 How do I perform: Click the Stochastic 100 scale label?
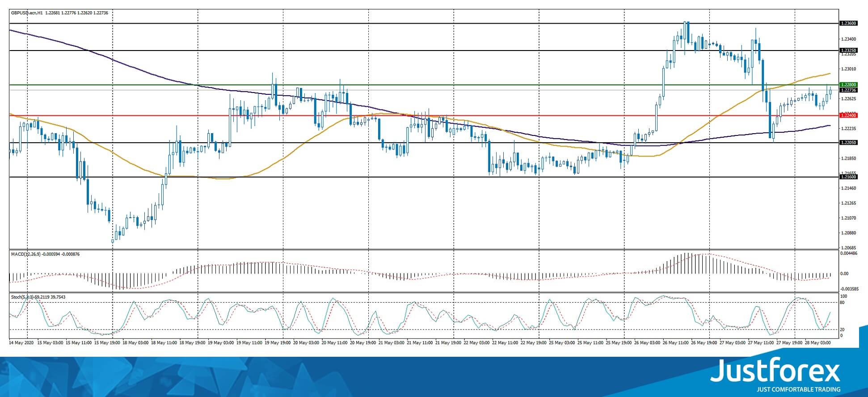(x=844, y=296)
